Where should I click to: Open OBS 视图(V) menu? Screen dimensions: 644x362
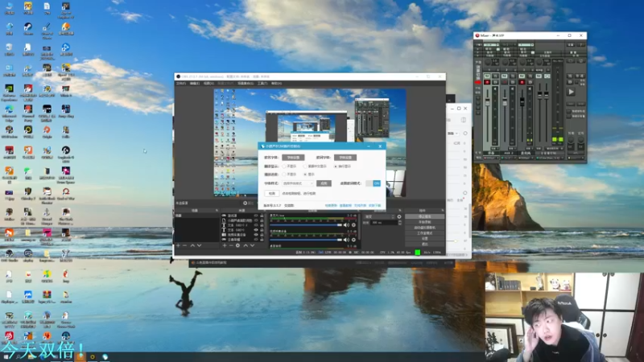[208, 84]
